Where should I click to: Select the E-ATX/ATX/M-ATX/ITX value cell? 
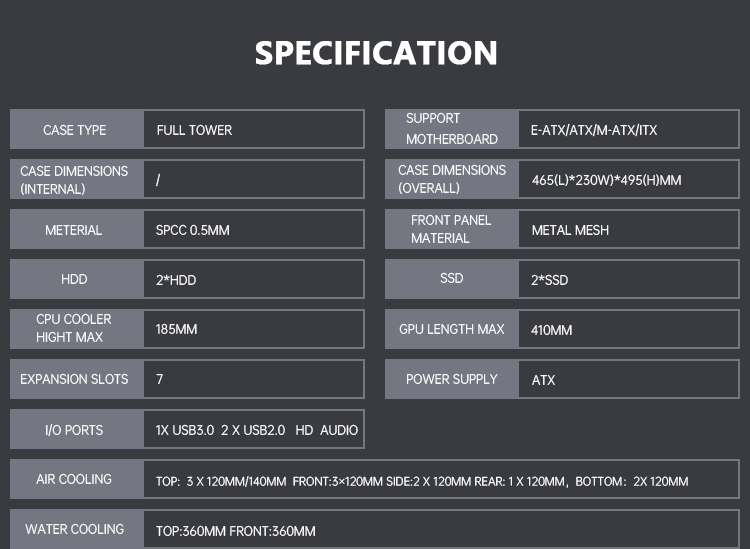click(x=594, y=130)
